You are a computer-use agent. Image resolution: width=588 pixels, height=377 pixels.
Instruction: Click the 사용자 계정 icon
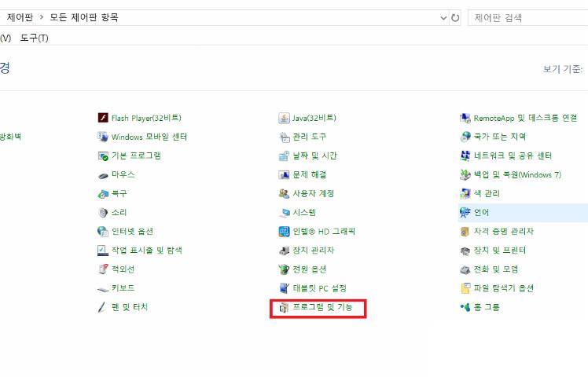point(284,194)
